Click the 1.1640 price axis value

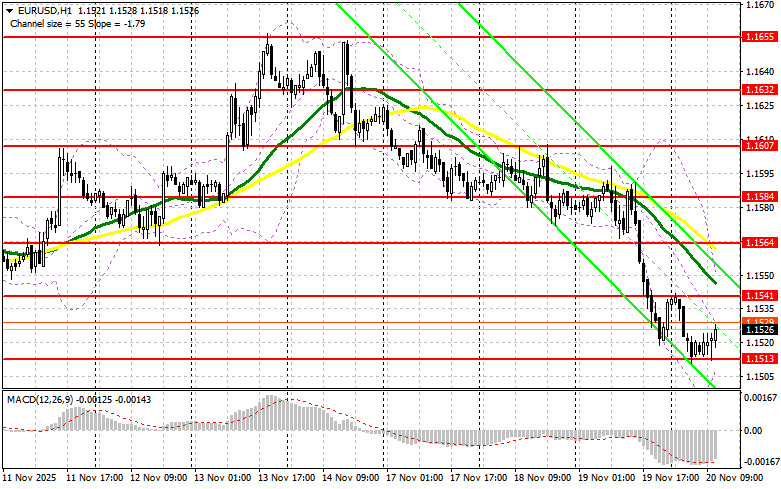[758, 72]
